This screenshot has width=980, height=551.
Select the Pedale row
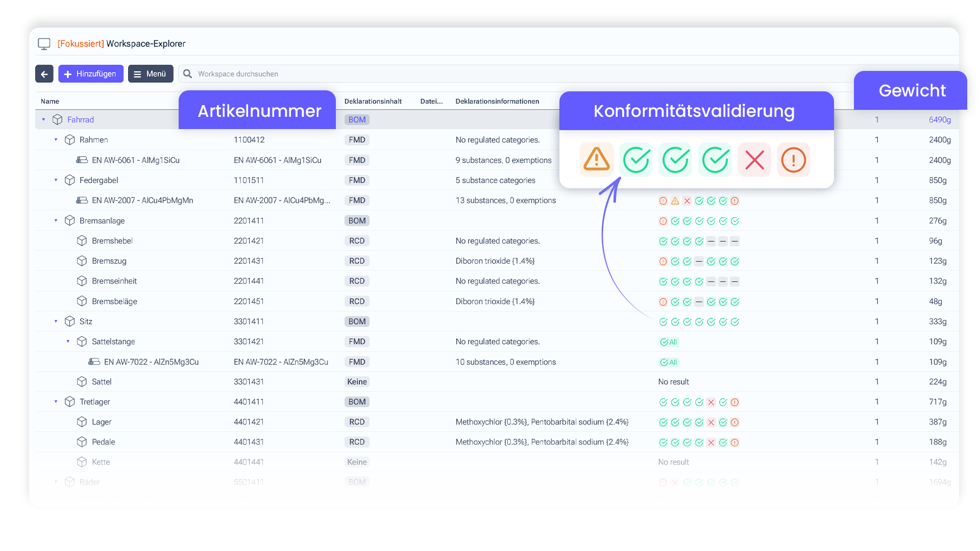(x=104, y=442)
